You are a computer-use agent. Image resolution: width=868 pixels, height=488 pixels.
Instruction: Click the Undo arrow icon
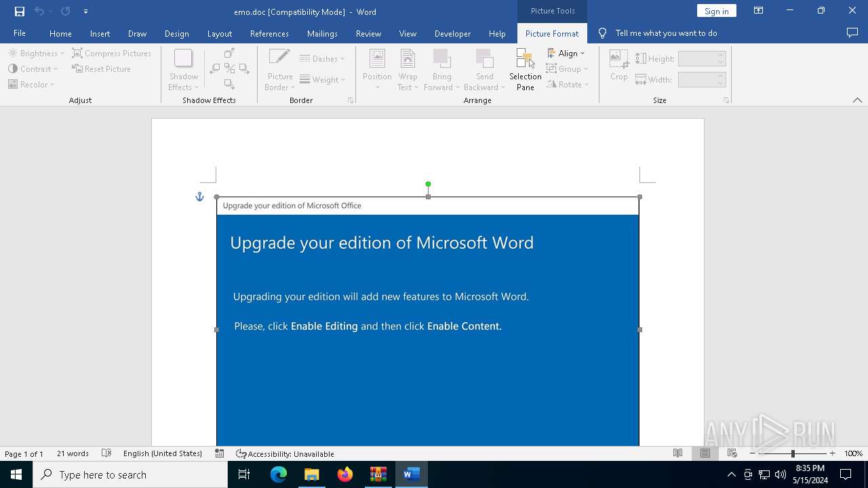coord(39,12)
